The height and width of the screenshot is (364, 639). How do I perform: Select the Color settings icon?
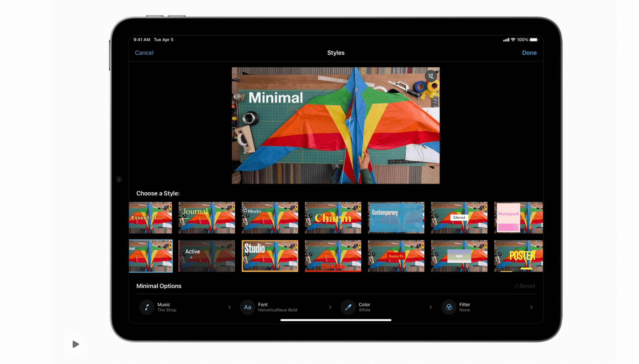(x=348, y=307)
